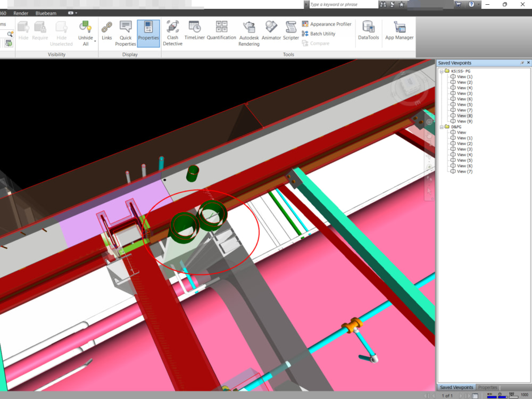Open the Scripter tool
This screenshot has width=532, height=399.
click(x=291, y=30)
